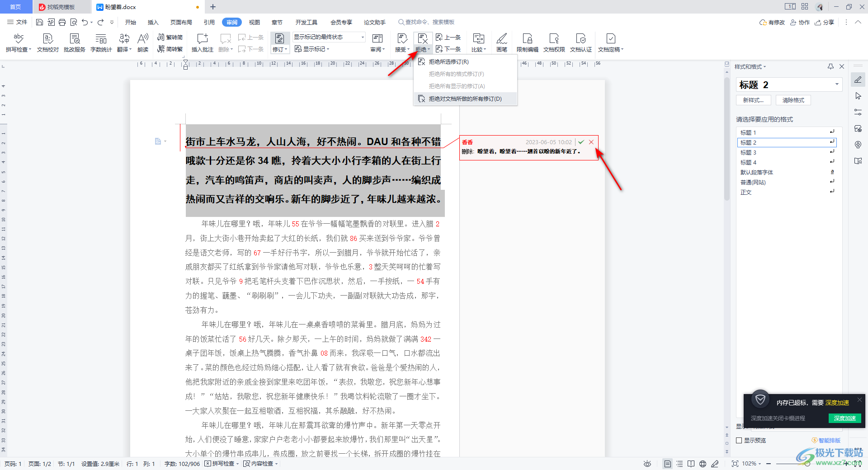Check the 显示预览 preview checkbox
The width and height of the screenshot is (868, 470).
(740, 440)
